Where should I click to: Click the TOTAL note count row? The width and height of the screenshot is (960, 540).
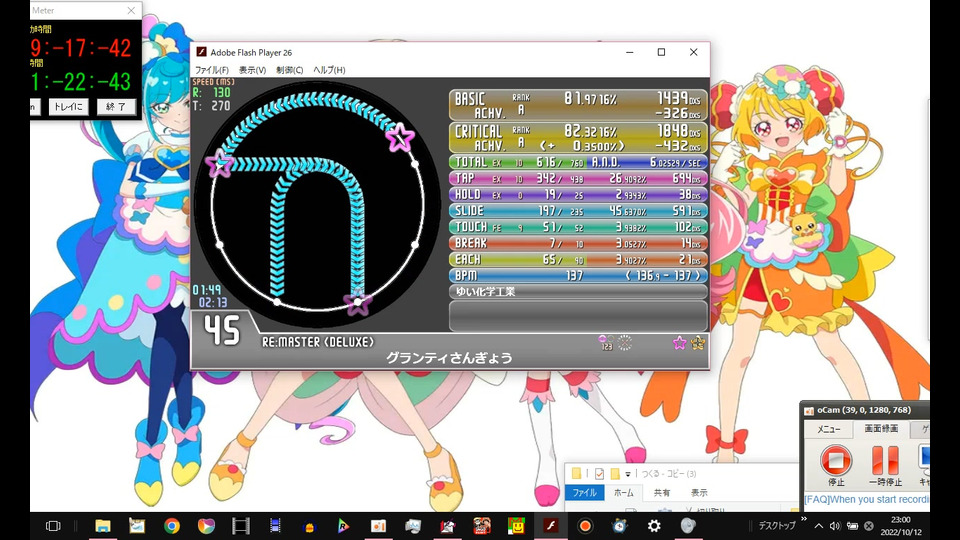(578, 162)
